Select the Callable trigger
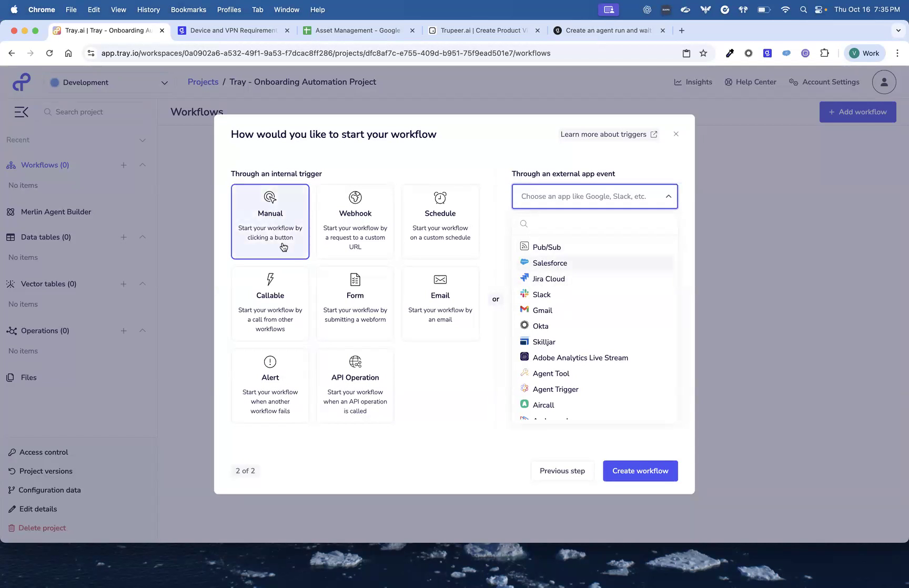 (x=270, y=303)
